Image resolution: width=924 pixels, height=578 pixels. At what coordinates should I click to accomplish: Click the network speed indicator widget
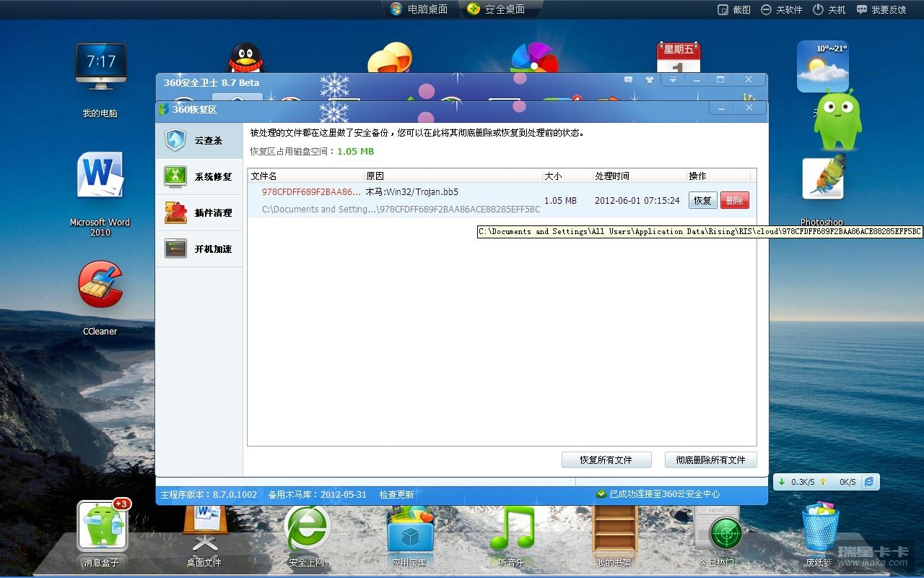[x=826, y=482]
